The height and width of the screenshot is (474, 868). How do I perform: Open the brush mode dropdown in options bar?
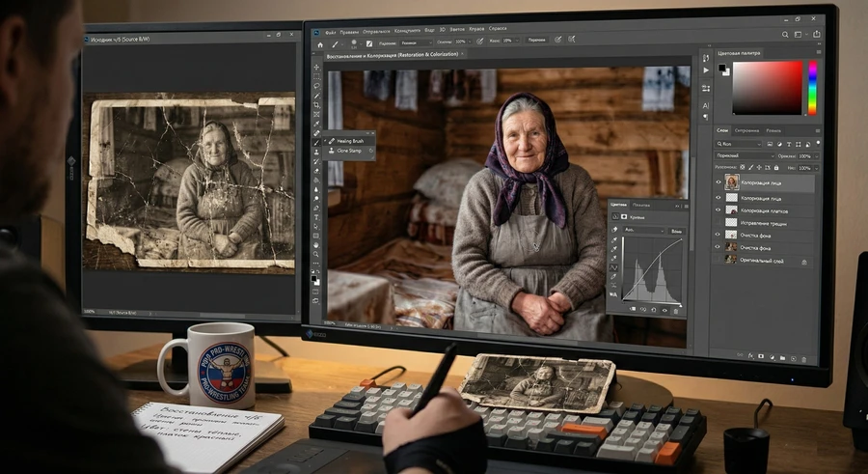417,43
